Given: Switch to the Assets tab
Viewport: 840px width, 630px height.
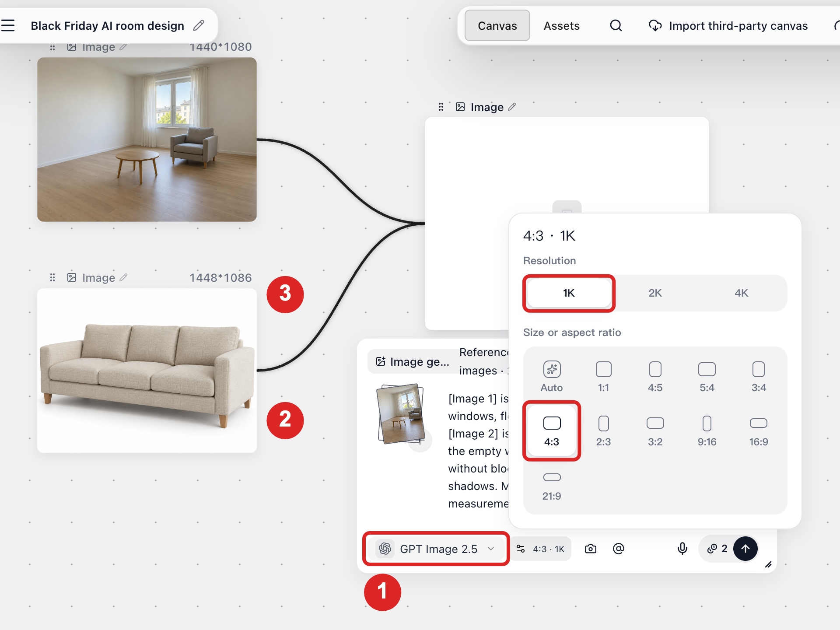Looking at the screenshot, I should coord(561,25).
